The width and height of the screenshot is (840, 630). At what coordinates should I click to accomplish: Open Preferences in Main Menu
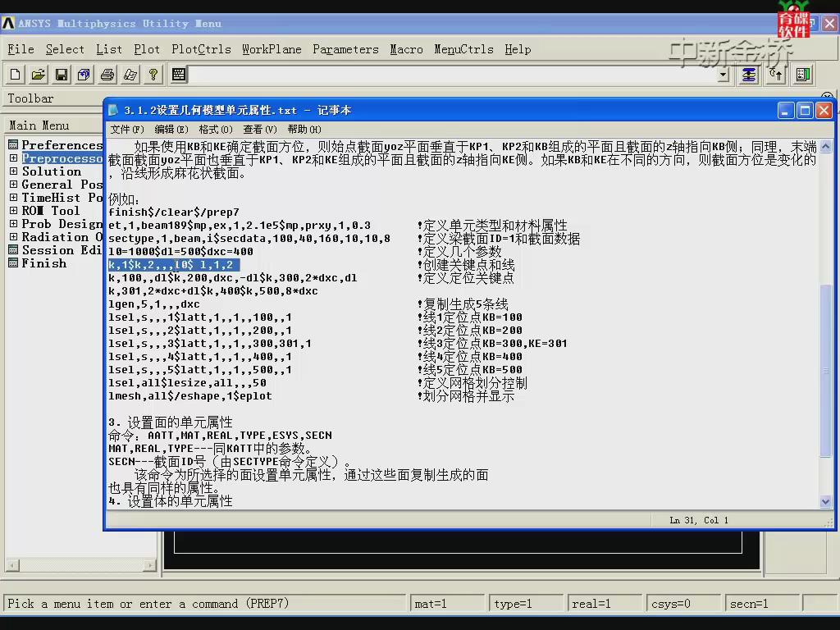coord(62,145)
